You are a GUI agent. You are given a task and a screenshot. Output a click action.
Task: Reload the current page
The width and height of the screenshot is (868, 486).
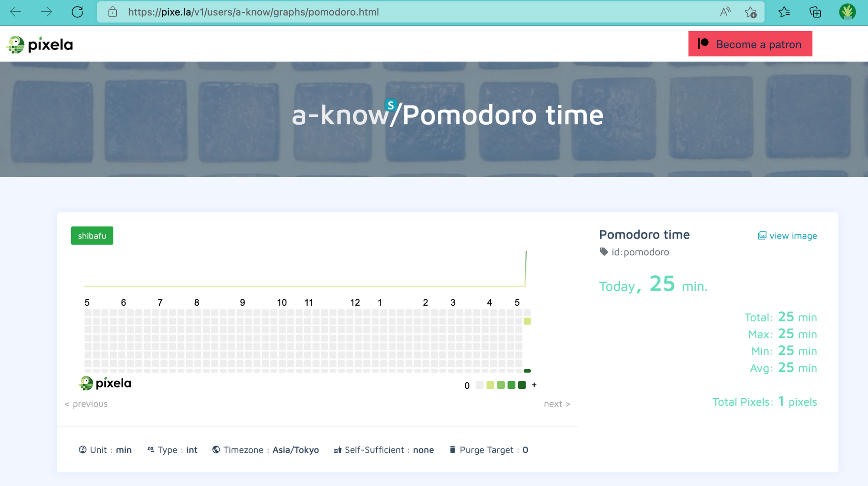77,12
